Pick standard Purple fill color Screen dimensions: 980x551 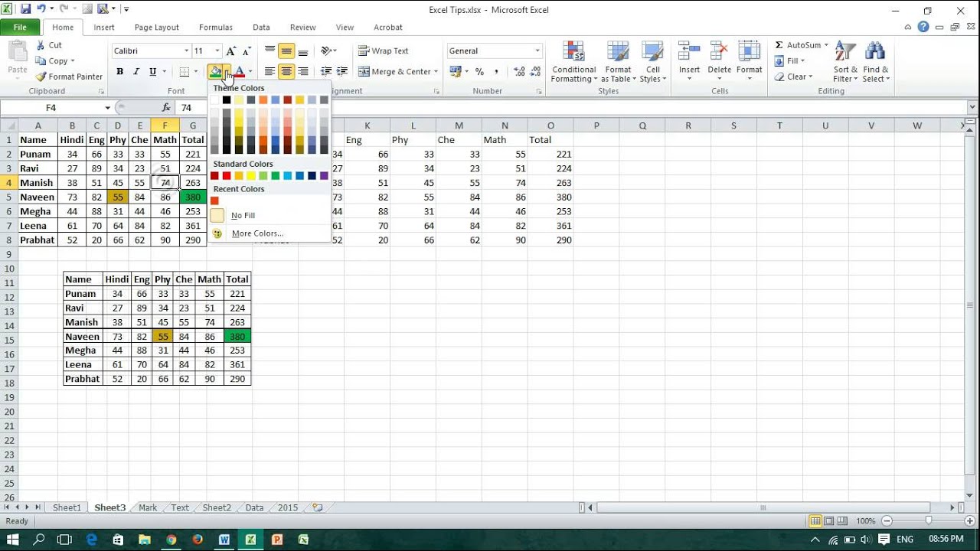[324, 176]
